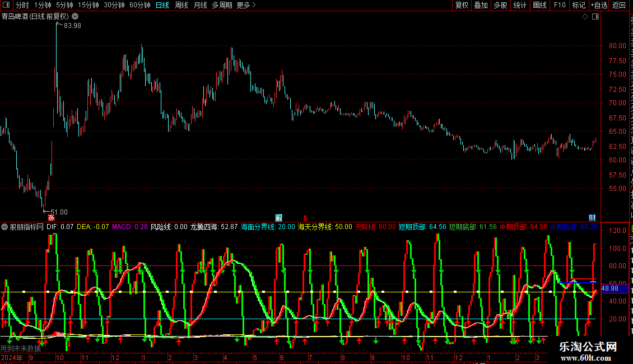Select the 周线 weekly chart tab
The image size is (633, 364).
tap(181, 5)
